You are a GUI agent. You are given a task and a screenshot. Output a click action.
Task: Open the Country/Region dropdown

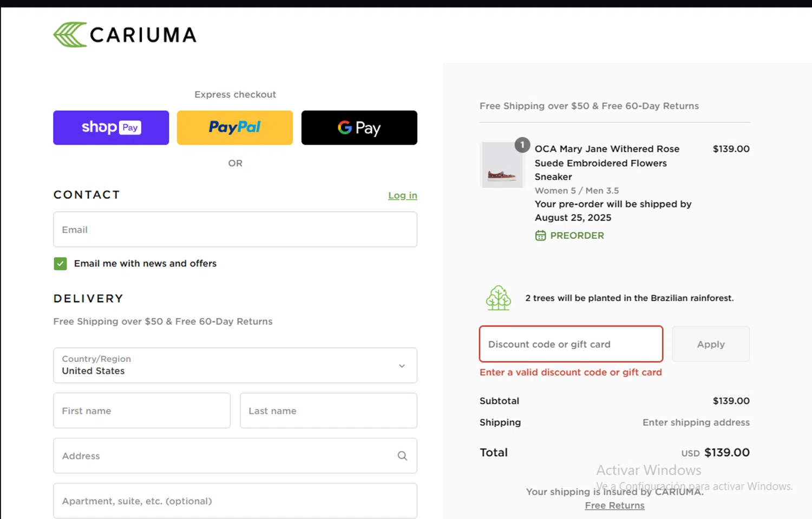click(x=235, y=365)
